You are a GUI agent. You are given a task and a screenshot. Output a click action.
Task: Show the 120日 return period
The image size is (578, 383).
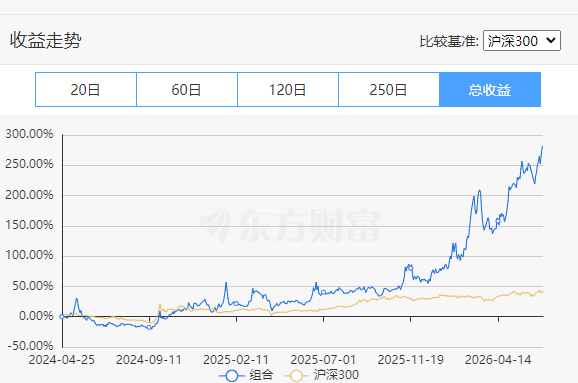point(288,90)
